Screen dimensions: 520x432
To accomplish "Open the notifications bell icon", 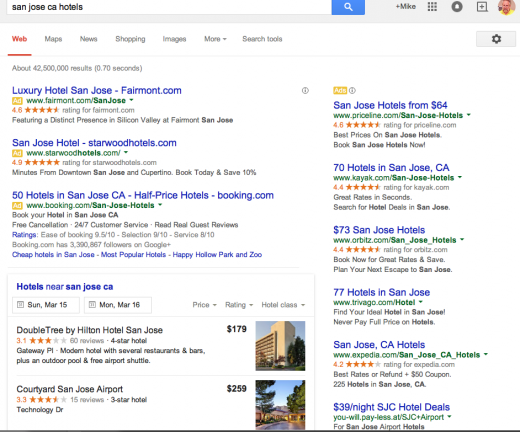I will 457,7.
